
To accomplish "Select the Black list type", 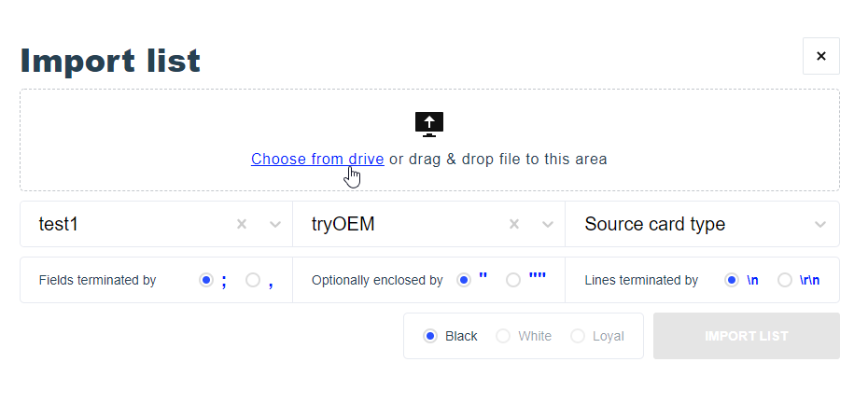I will click(430, 336).
